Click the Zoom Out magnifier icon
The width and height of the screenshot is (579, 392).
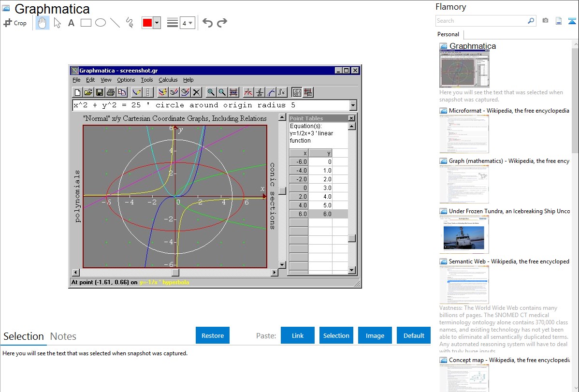pos(222,92)
